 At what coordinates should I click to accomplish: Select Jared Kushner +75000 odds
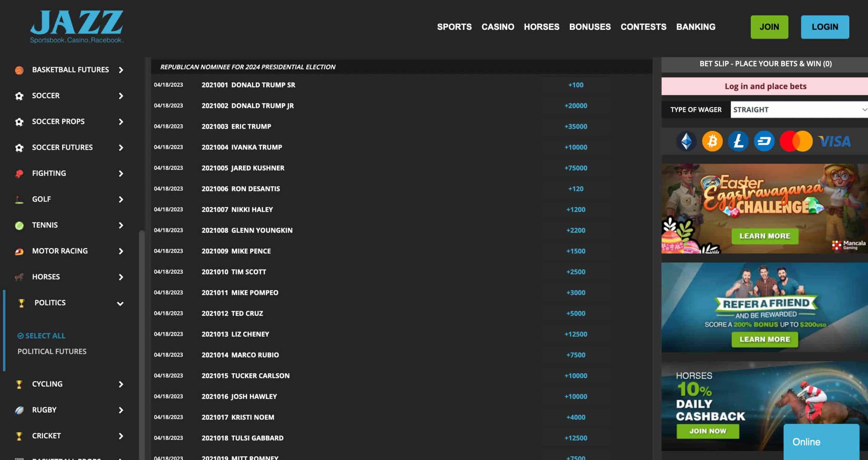(x=576, y=168)
